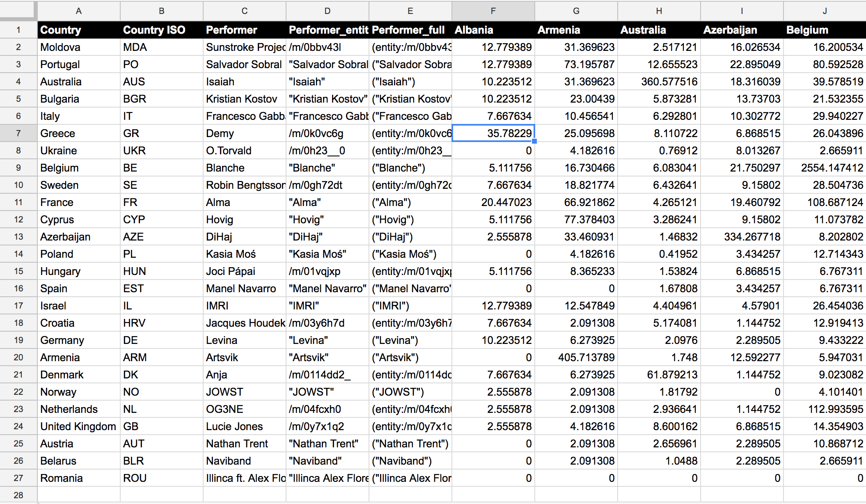
Task: Click the Performer header cell
Action: pos(244,30)
